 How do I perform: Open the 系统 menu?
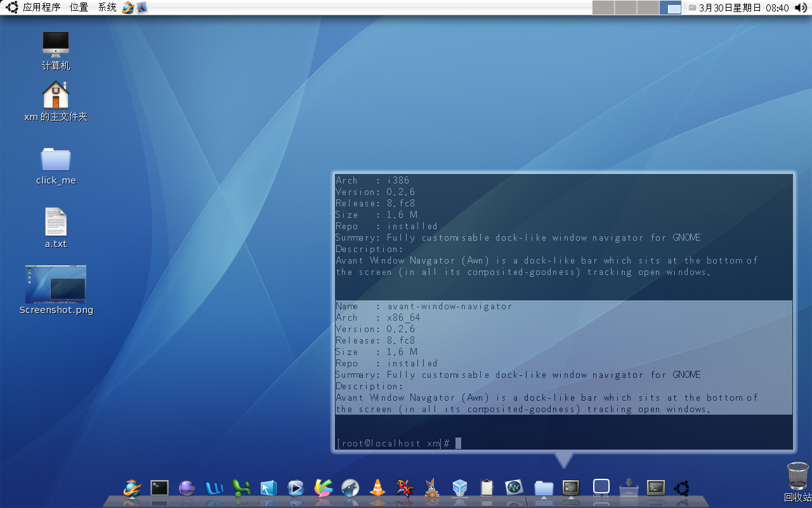tap(107, 8)
